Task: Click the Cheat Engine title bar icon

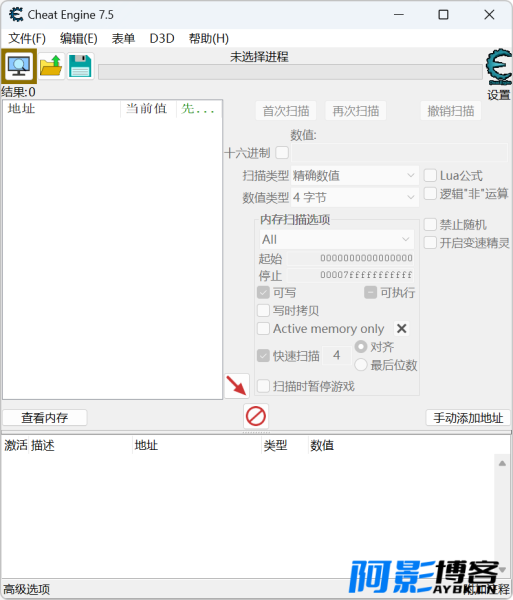Action: 16,15
